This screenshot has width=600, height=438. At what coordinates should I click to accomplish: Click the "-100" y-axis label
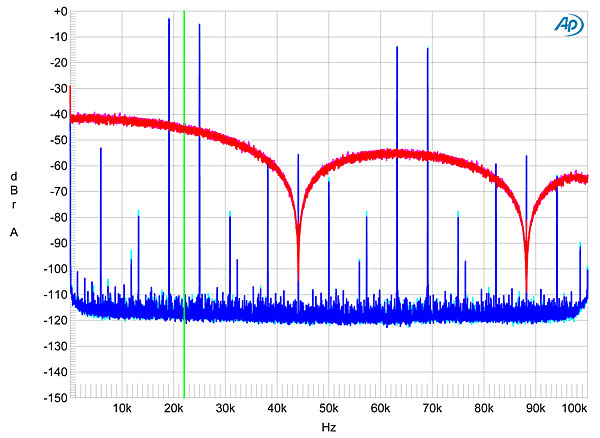point(56,269)
